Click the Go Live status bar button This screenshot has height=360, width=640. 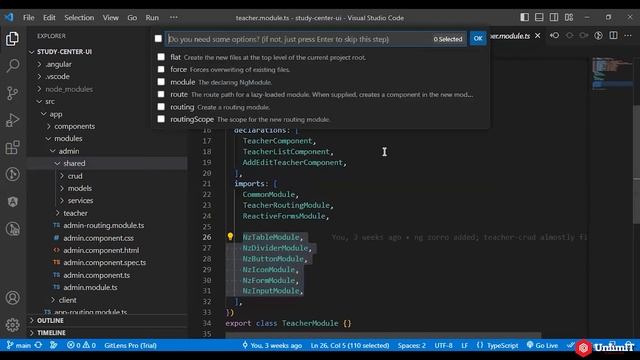(x=542, y=345)
